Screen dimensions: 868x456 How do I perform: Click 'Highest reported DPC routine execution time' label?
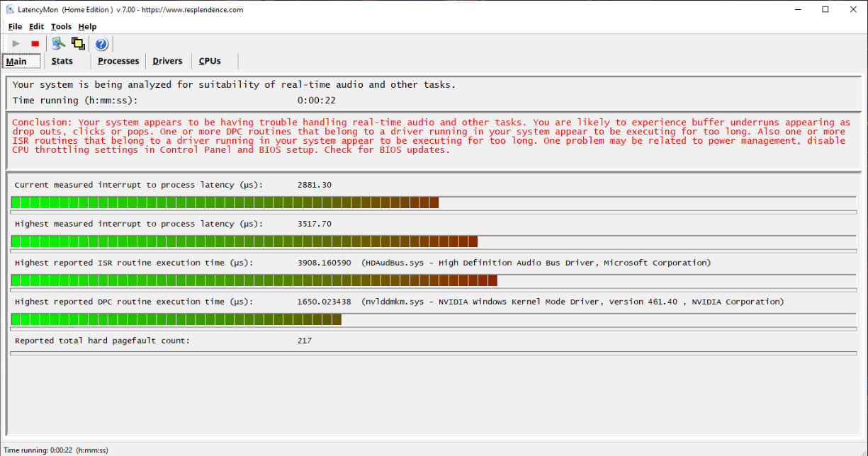(x=134, y=302)
